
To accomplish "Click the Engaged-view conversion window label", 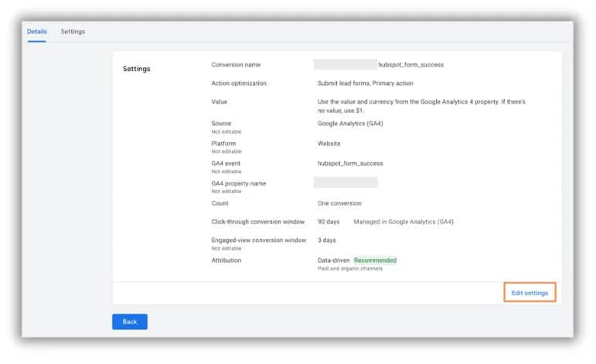I will pyautogui.click(x=258, y=240).
